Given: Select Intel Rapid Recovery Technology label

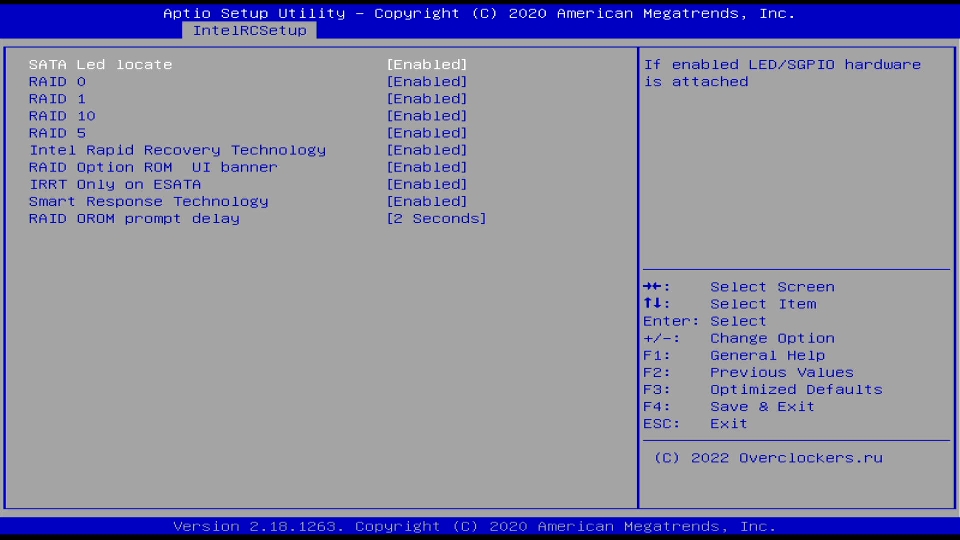Looking at the screenshot, I should click(x=178, y=150).
